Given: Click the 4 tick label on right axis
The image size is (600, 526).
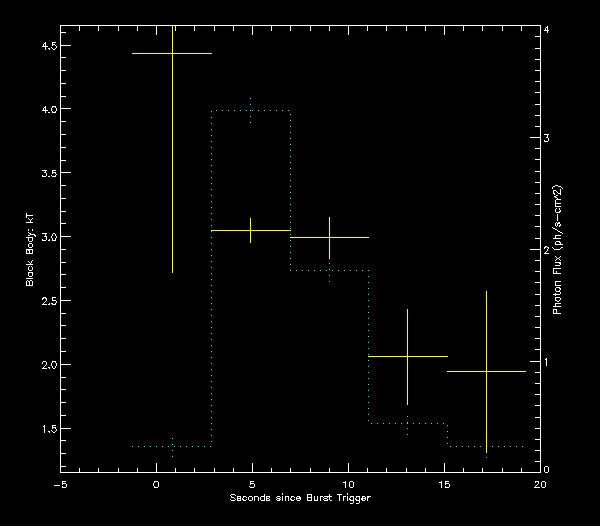Looking at the screenshot, I should (x=560, y=30).
